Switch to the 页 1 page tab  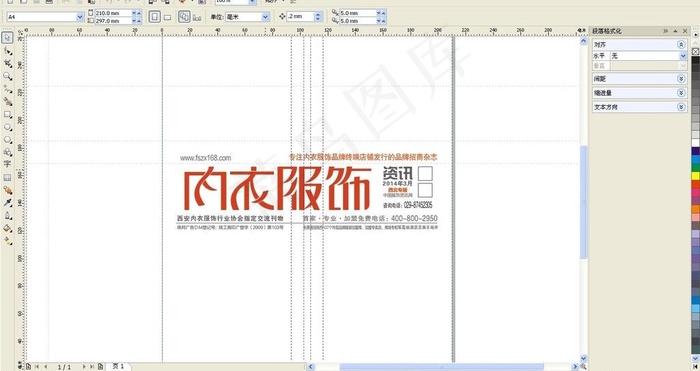(x=118, y=366)
